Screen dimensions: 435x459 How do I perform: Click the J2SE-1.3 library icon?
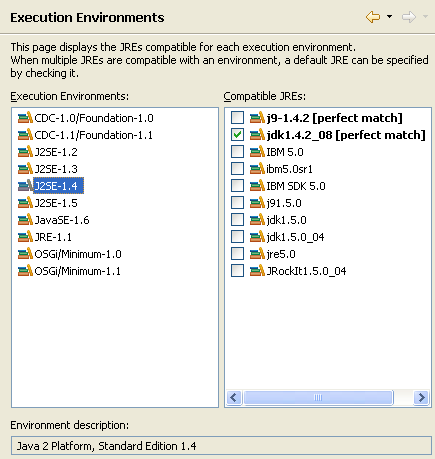[25, 169]
